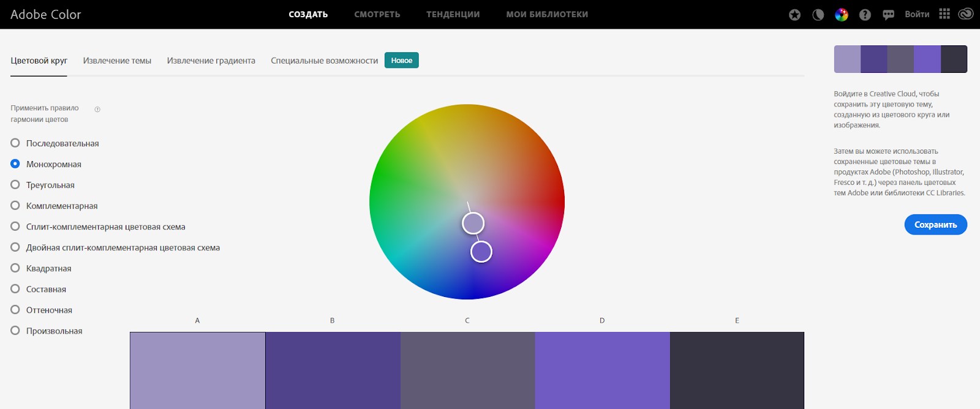This screenshot has width=980, height=409.
Task: Select the Монохромная harmony rule
Action: (x=46, y=164)
